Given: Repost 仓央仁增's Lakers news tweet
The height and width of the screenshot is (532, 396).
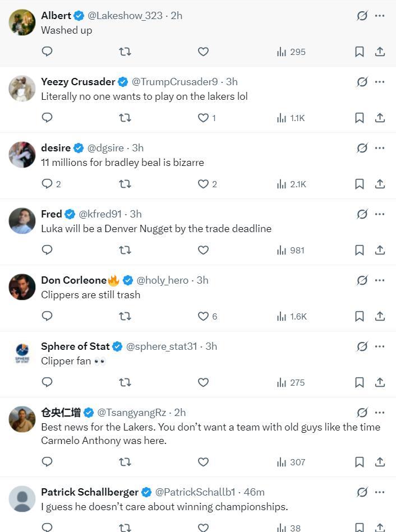Looking at the screenshot, I should (x=125, y=462).
